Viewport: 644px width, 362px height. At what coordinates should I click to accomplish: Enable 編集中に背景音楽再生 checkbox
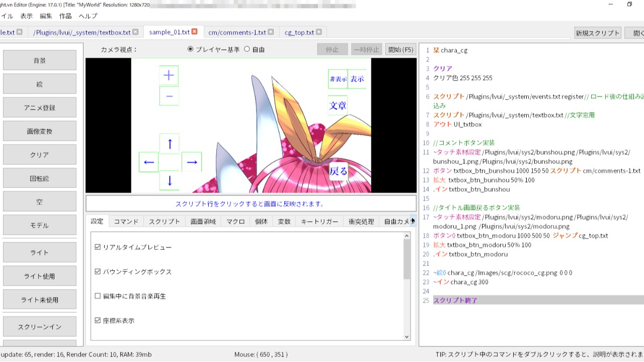(98, 296)
